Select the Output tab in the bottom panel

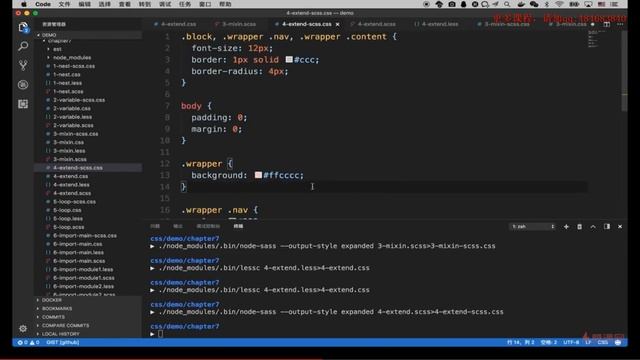pos(178,226)
